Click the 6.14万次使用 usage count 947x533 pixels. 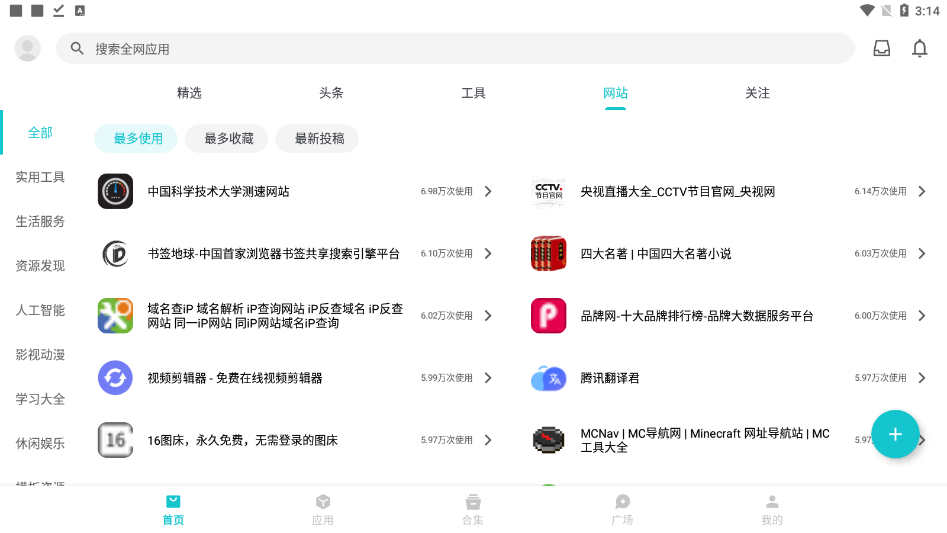(880, 191)
